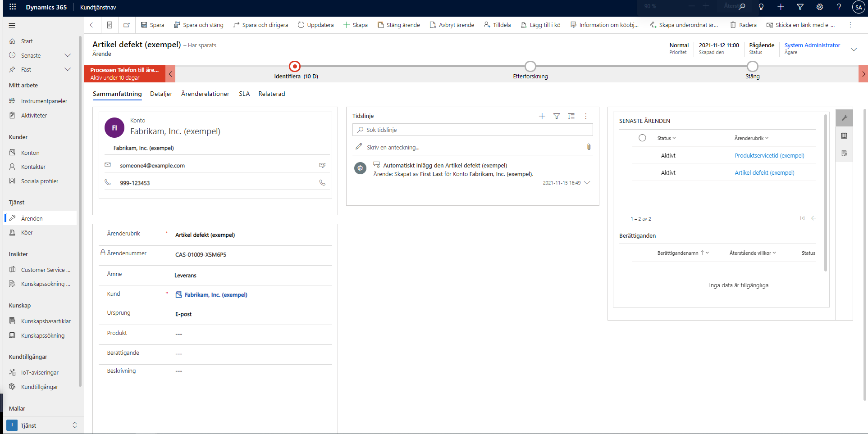This screenshot has width=868, height=434.
Task: Attach a file to the note
Action: point(589,146)
